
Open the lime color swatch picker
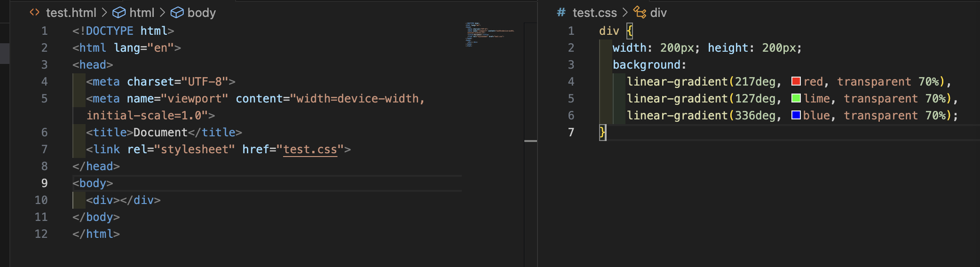[796, 98]
